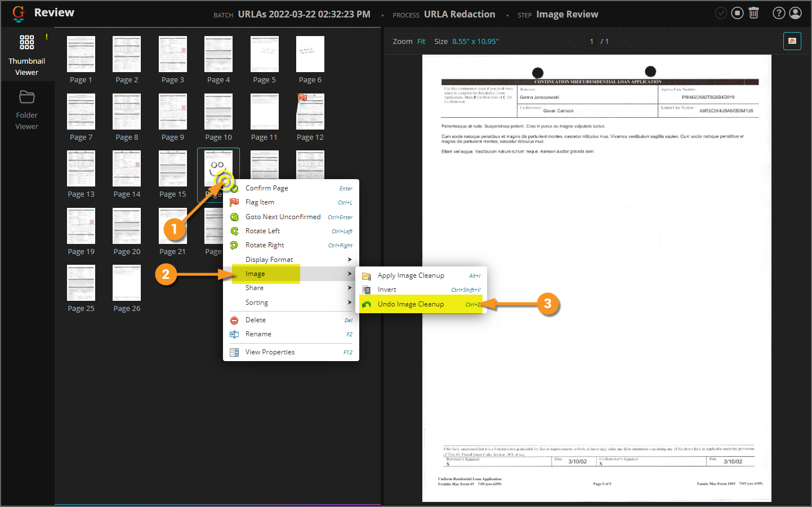
Task: Click the trash can icon in the header
Action: (754, 13)
